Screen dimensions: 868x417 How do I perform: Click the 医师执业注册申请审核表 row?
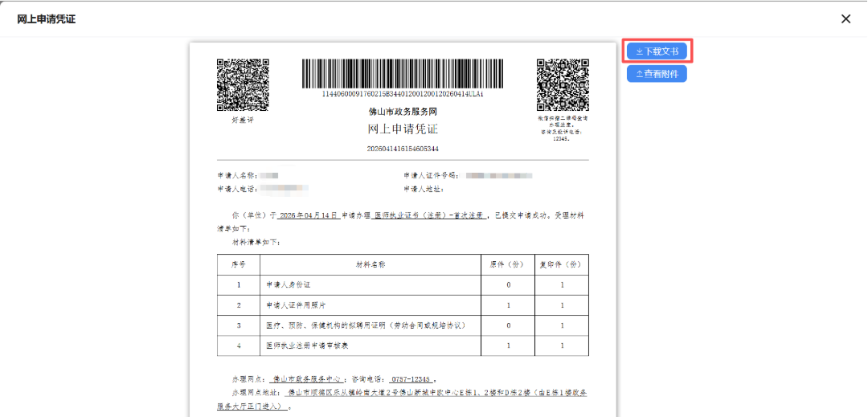[403, 345]
